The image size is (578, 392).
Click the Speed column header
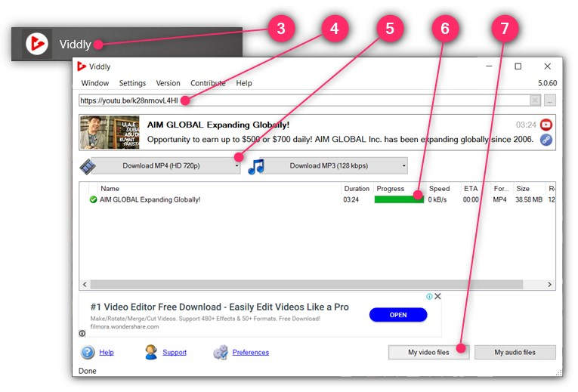(439, 189)
